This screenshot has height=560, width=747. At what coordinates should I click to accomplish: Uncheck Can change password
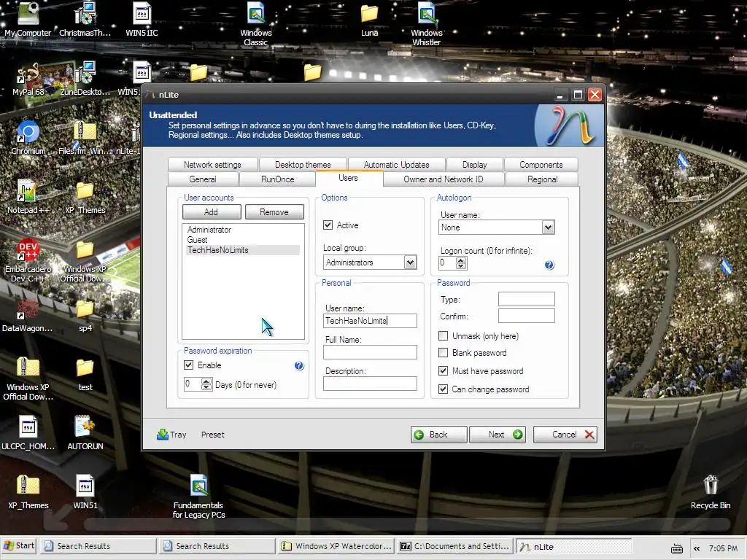tap(443, 389)
